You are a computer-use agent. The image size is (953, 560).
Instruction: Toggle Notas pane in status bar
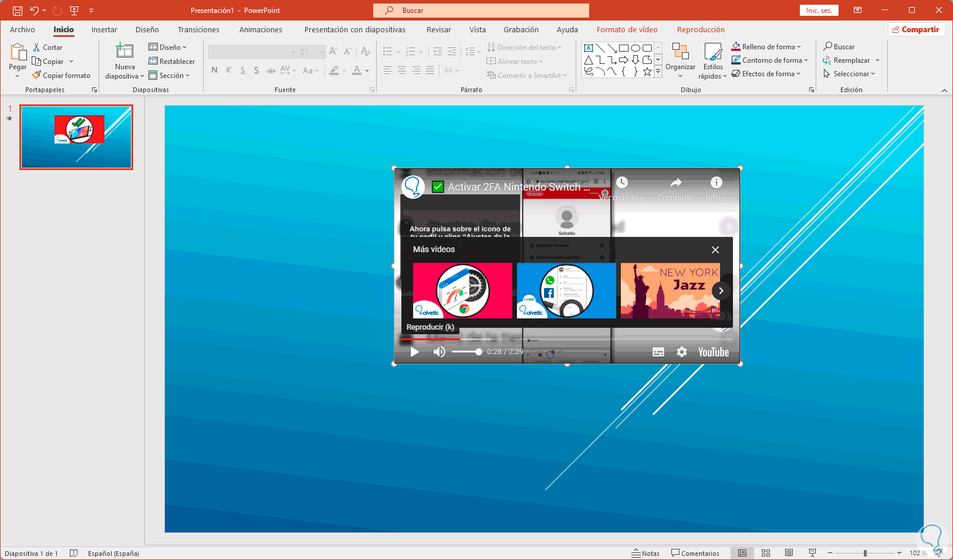pos(646,553)
